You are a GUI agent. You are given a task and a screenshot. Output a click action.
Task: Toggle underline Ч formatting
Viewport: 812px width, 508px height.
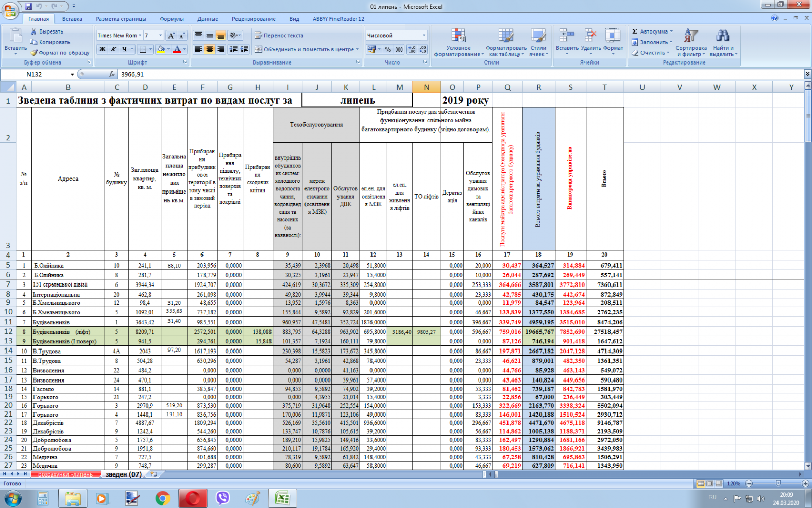(124, 49)
